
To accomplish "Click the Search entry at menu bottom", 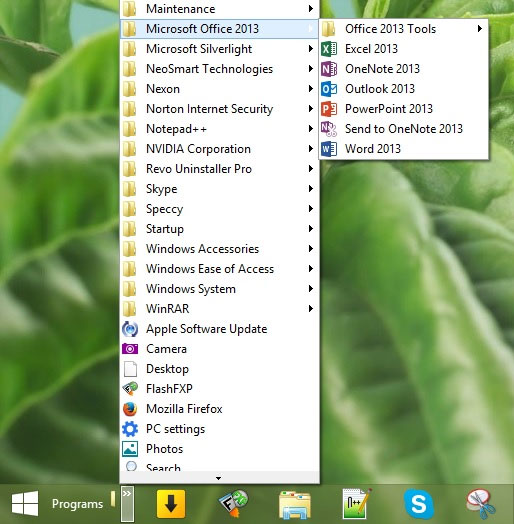I will click(219, 466).
